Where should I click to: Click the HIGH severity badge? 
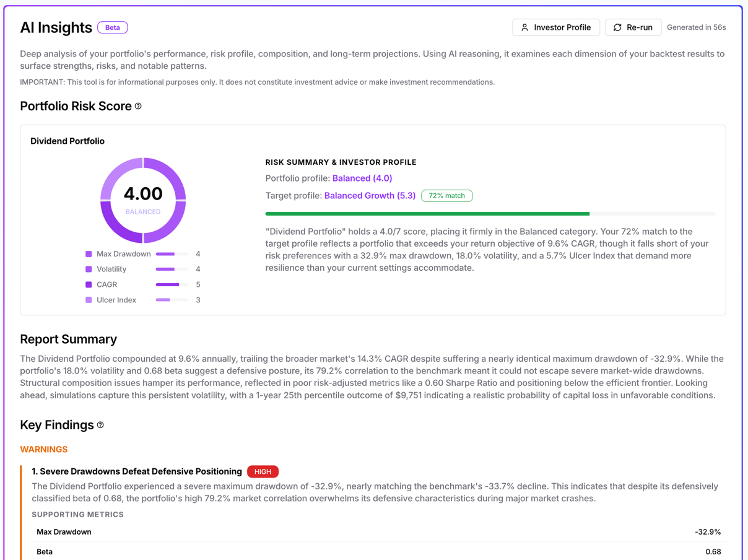(x=263, y=471)
